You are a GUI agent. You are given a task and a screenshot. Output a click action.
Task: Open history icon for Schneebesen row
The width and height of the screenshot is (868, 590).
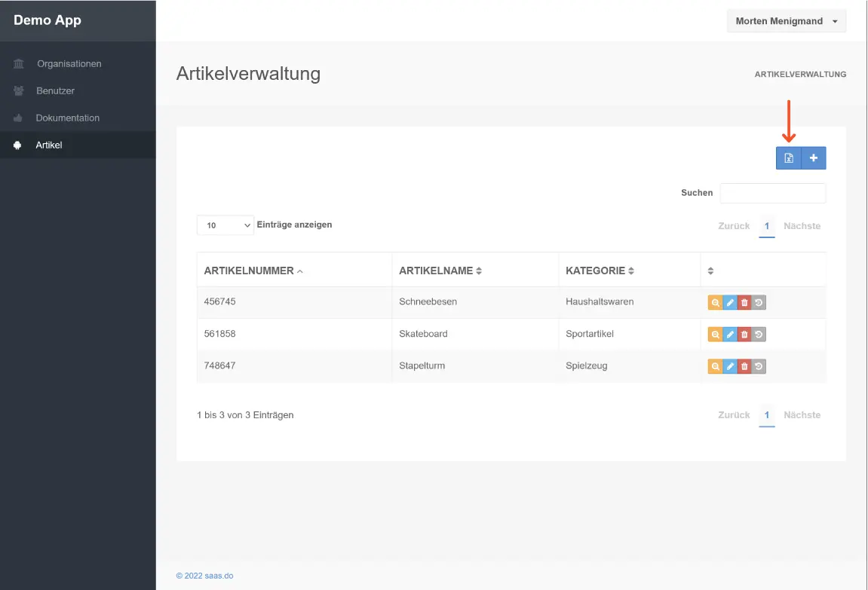click(x=759, y=302)
